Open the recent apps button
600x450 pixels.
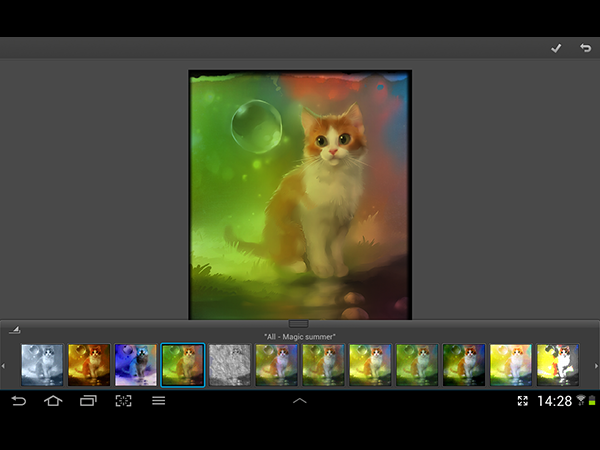click(x=88, y=401)
